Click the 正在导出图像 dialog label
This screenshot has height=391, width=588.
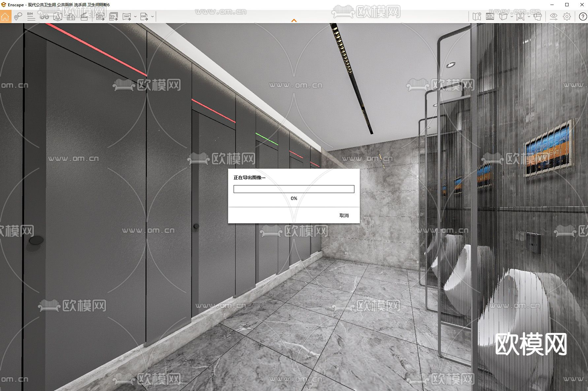click(249, 178)
